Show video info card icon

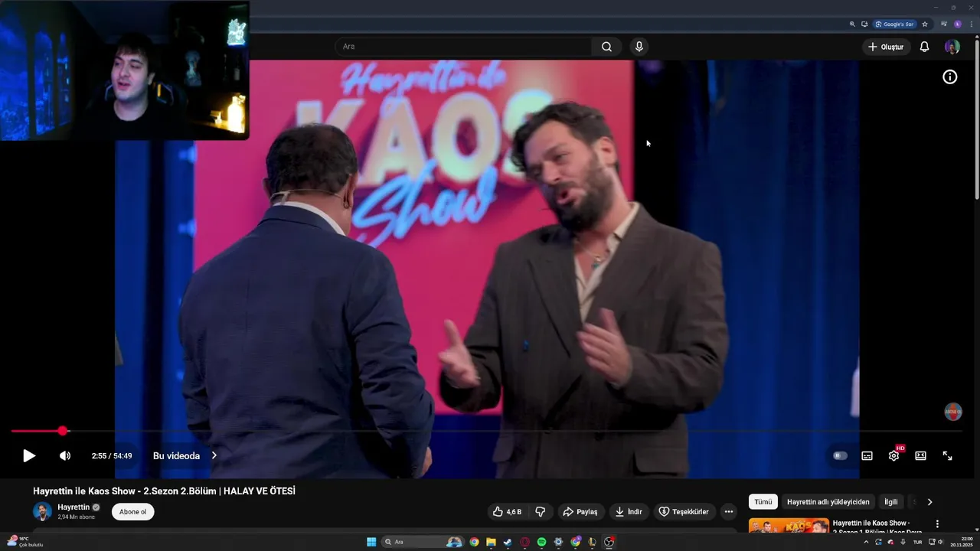coord(949,77)
